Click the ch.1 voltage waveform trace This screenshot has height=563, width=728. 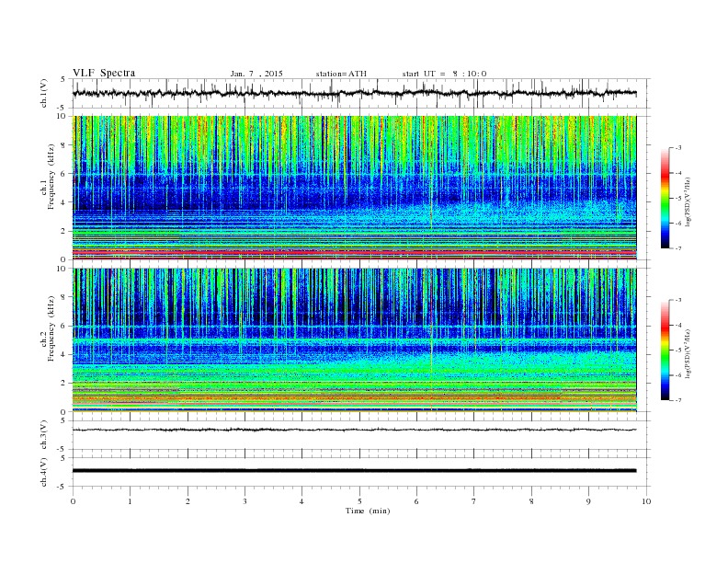click(x=354, y=93)
